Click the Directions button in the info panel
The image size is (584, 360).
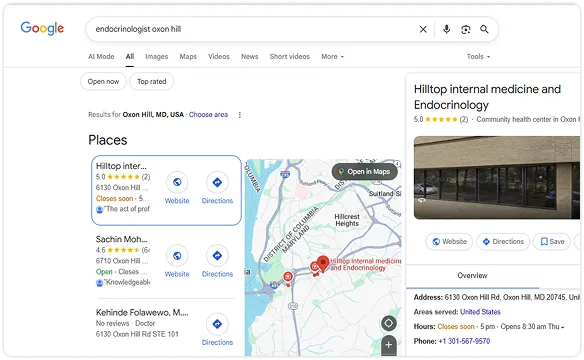[503, 242]
